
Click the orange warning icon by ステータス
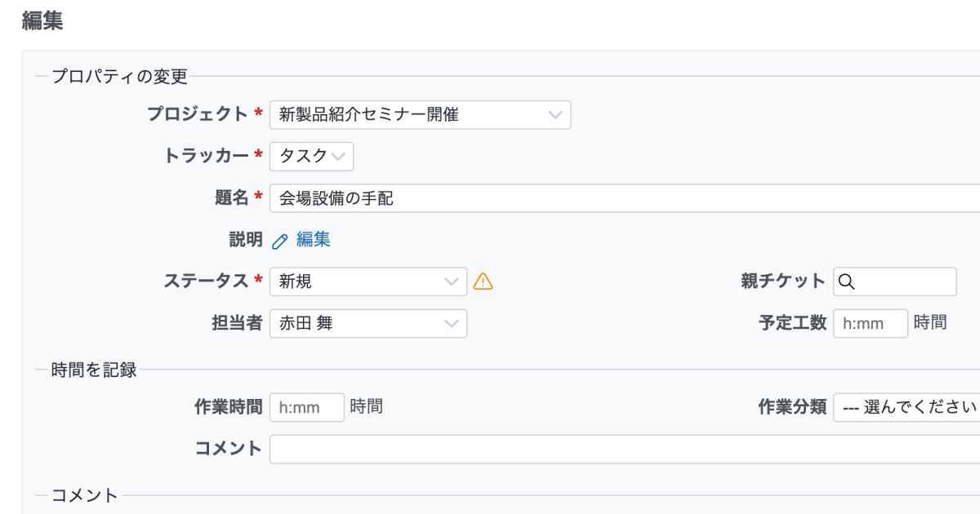click(483, 281)
